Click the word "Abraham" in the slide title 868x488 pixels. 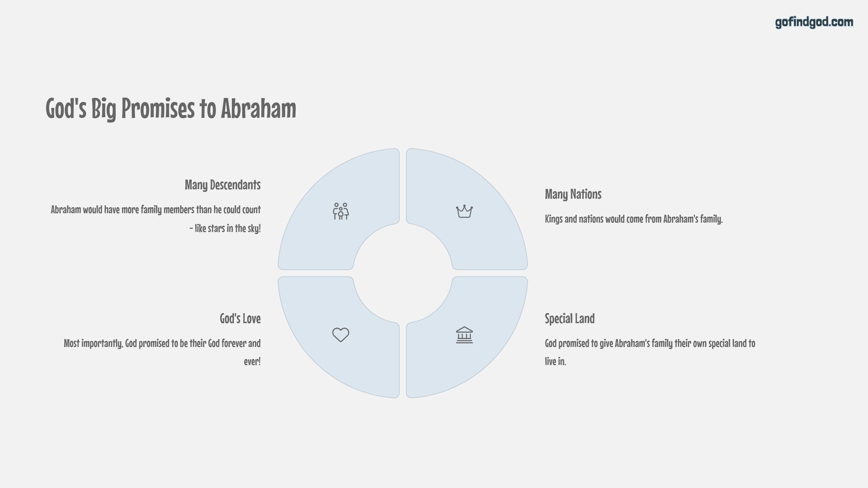click(258, 108)
